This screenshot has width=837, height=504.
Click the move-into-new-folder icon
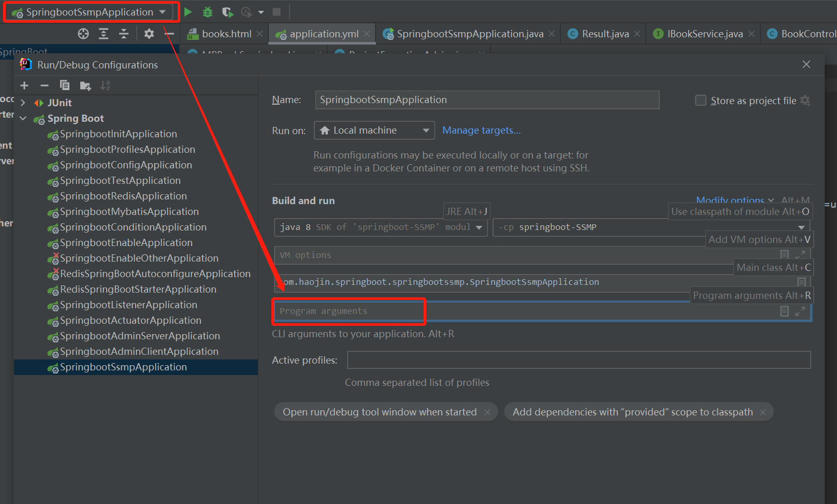pos(85,85)
